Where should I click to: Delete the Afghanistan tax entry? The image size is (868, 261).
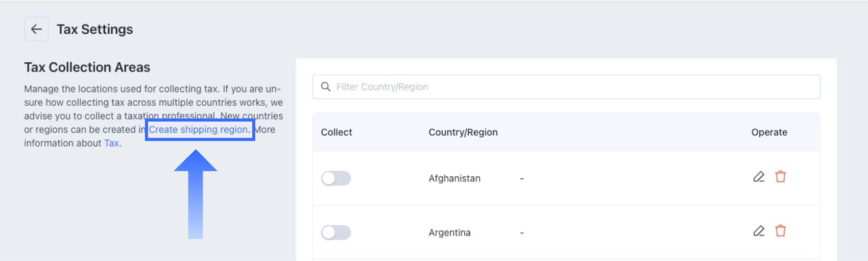[780, 177]
